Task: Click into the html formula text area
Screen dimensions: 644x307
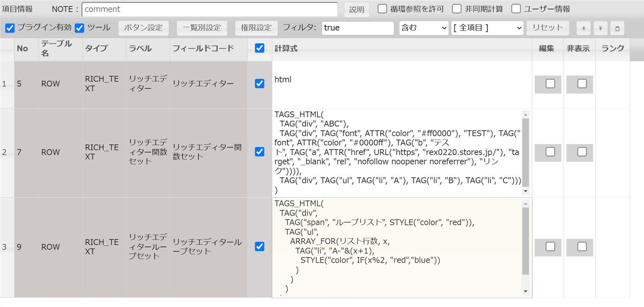Action: pyautogui.click(x=402, y=85)
